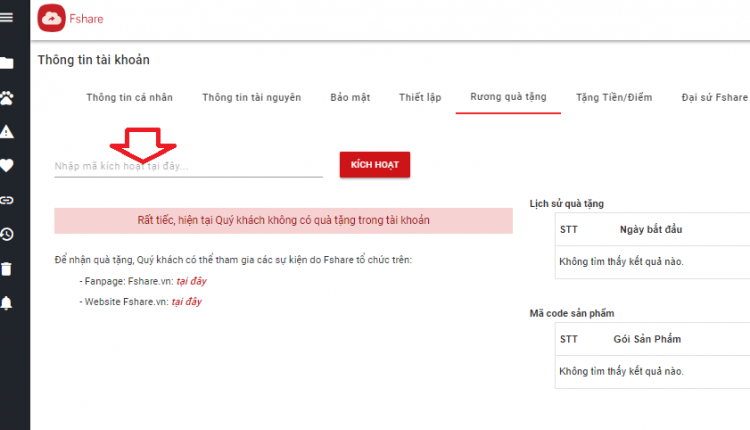Open the Bảo mật tab
This screenshot has width=750, height=430.
[x=350, y=98]
